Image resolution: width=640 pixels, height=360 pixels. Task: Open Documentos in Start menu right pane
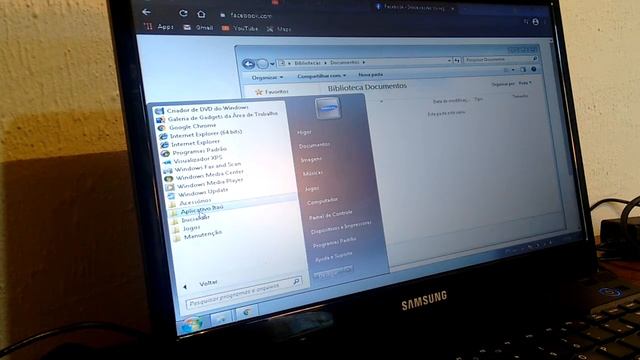[x=314, y=145]
